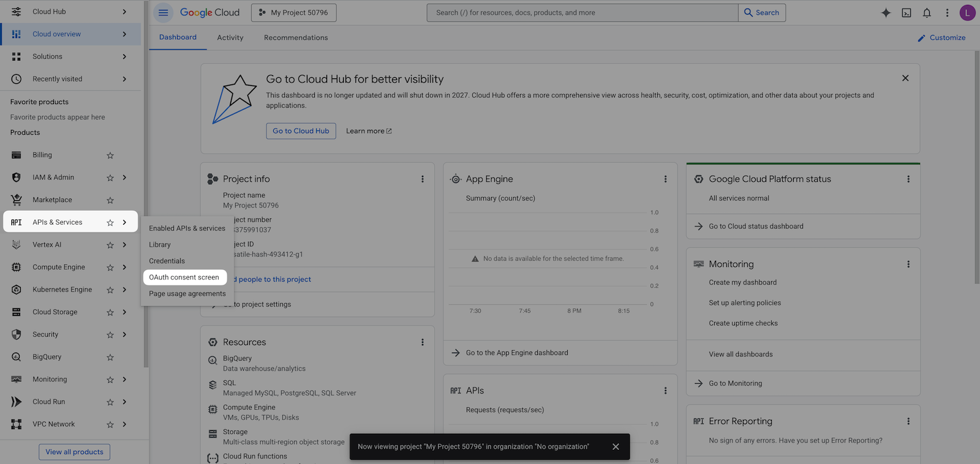Expand the Security submenu chevron
Screen dimensions: 980x464
[x=124, y=335]
